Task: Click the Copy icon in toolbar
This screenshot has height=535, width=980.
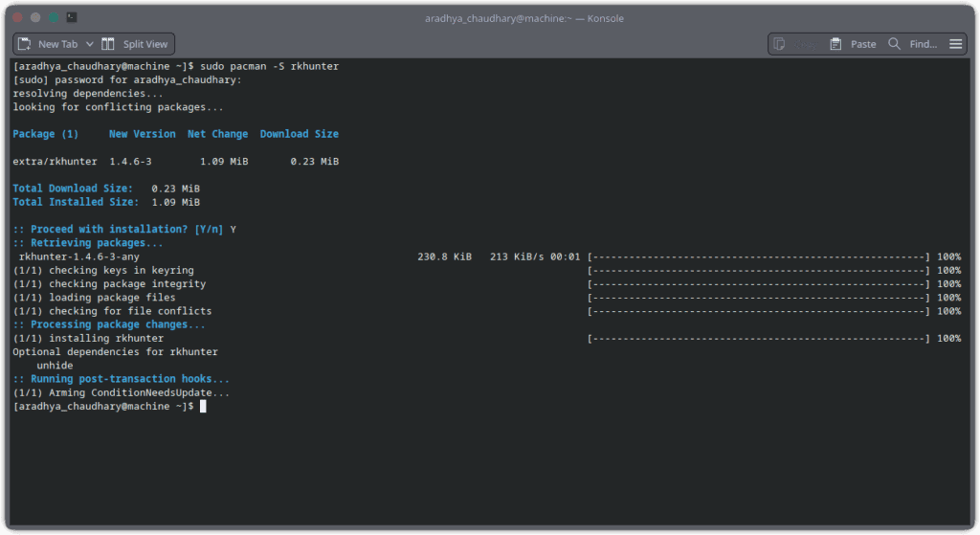Action: tap(779, 44)
